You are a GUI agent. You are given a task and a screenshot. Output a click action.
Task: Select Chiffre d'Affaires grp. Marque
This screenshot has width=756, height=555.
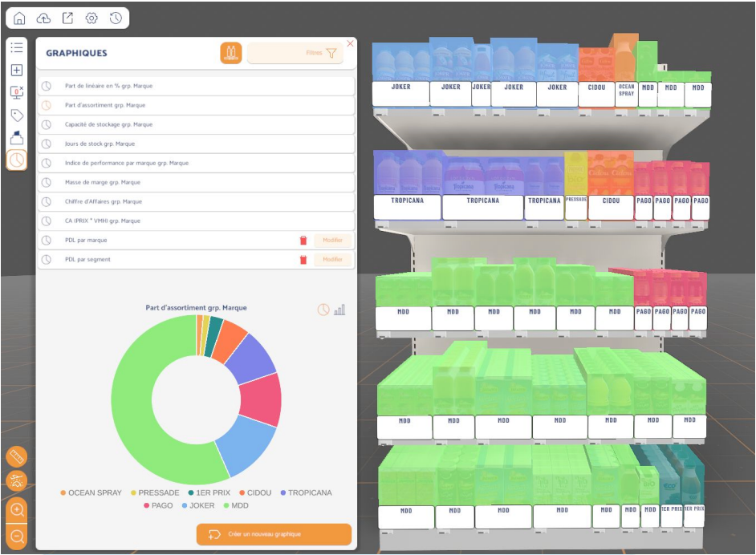[x=197, y=201]
